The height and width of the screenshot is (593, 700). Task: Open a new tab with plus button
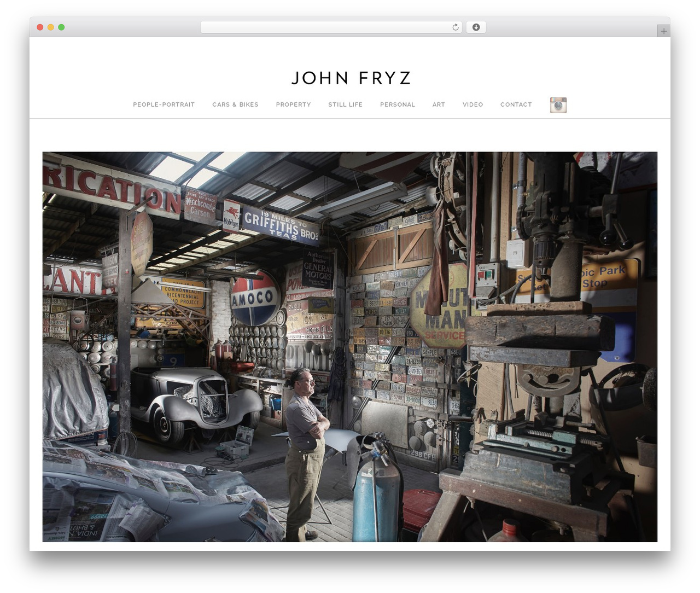[x=663, y=31]
